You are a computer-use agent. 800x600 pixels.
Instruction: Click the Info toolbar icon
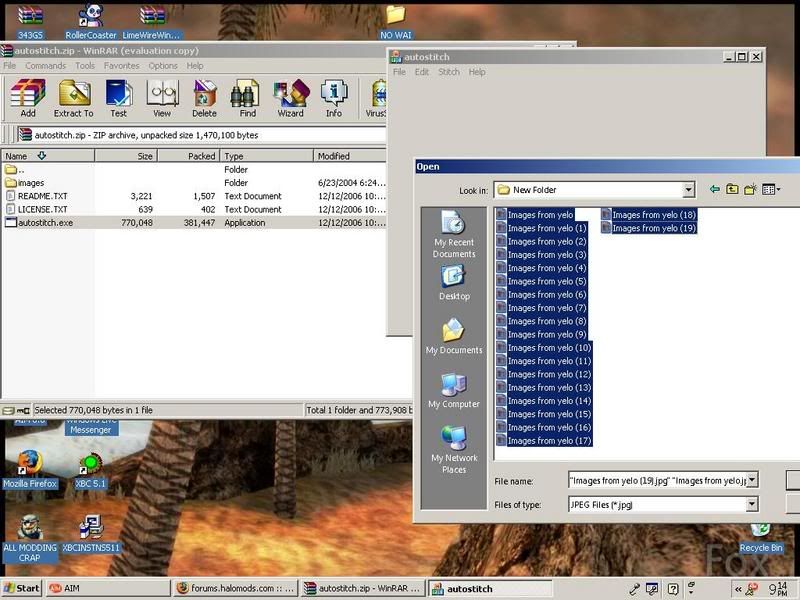point(334,98)
